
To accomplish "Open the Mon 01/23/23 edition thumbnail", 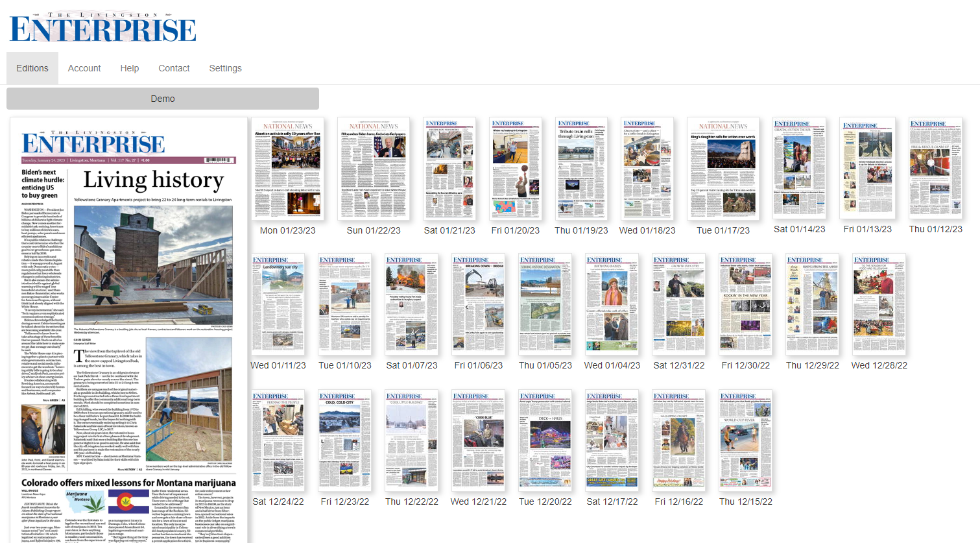I will coord(287,169).
